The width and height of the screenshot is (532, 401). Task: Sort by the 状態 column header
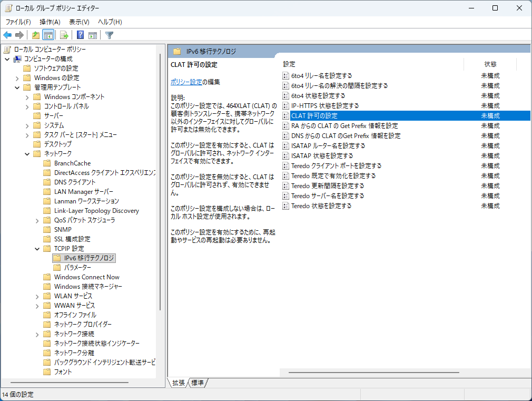point(490,64)
